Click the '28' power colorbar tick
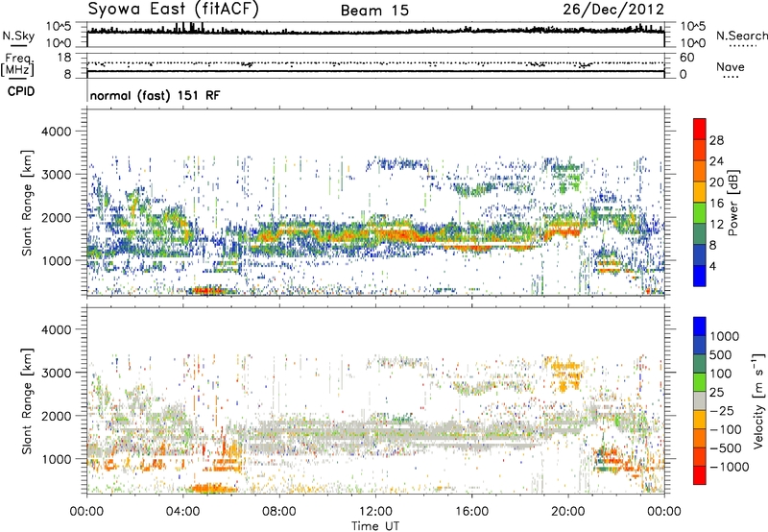The width and height of the screenshot is (768, 532). (x=716, y=140)
